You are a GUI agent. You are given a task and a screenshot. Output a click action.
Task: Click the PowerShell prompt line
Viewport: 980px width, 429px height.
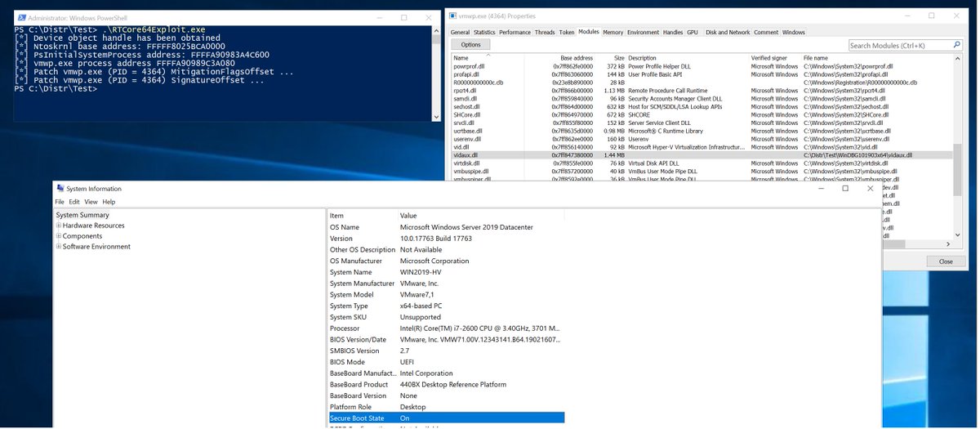point(56,88)
